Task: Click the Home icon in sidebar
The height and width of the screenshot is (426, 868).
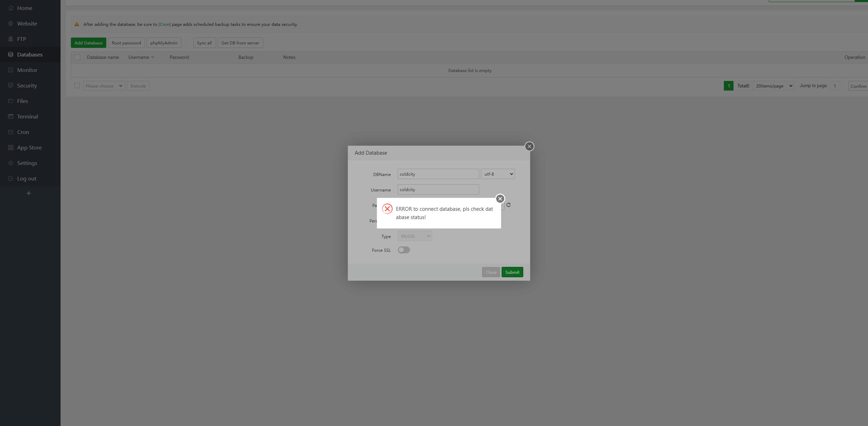Action: pyautogui.click(x=11, y=8)
